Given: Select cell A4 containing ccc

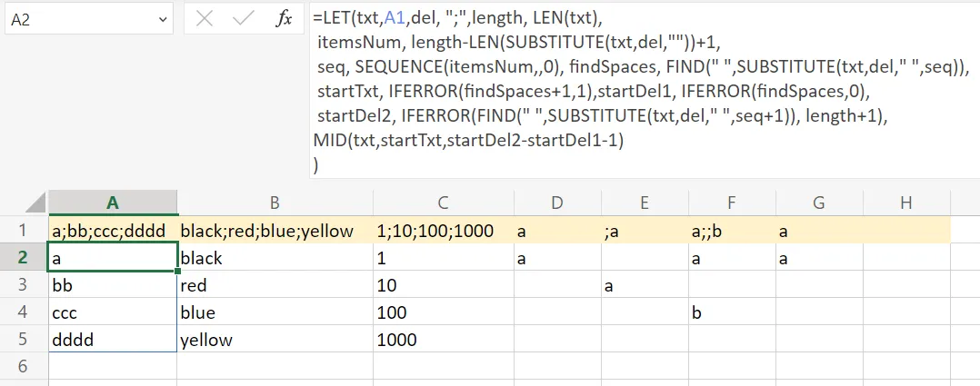Looking at the screenshot, I should point(113,312).
